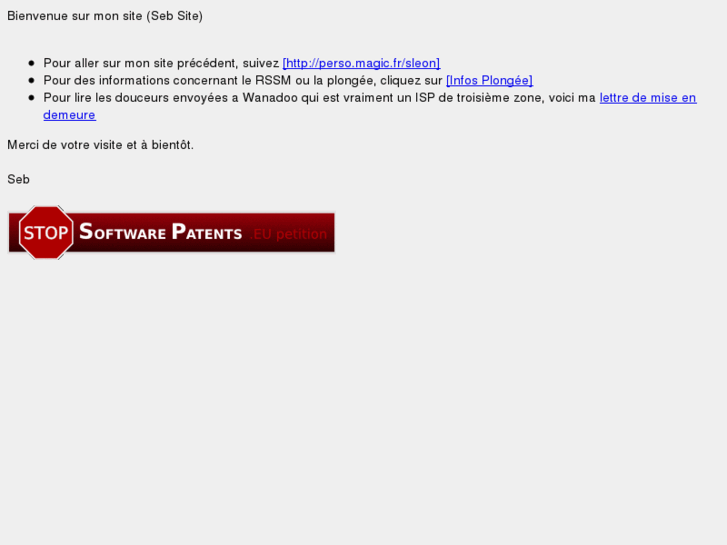727x545 pixels.
Task: Click the underlined word 'demeure'
Action: 70,115
